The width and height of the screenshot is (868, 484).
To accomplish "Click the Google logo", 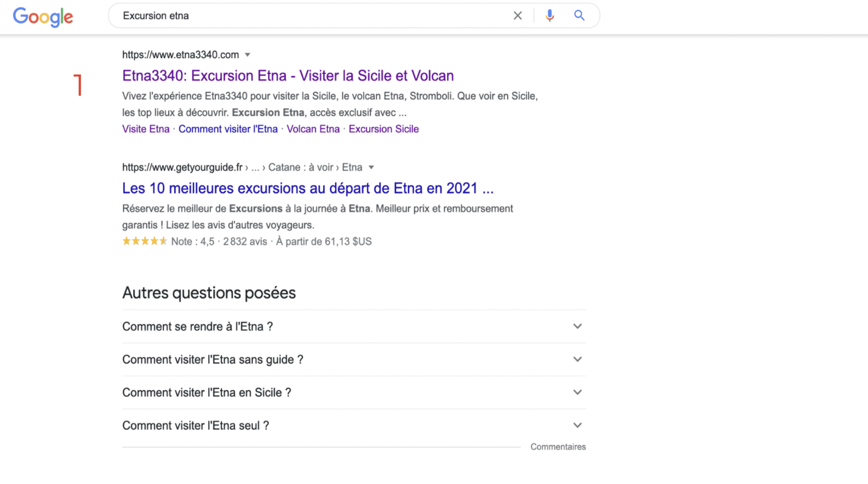I will [43, 17].
